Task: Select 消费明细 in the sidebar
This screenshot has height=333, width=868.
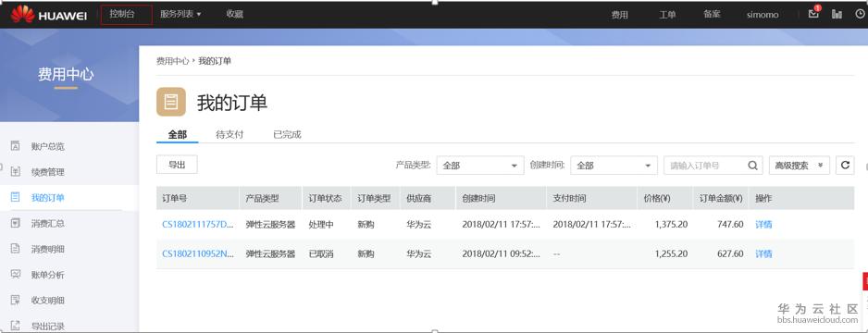Action: (47, 249)
